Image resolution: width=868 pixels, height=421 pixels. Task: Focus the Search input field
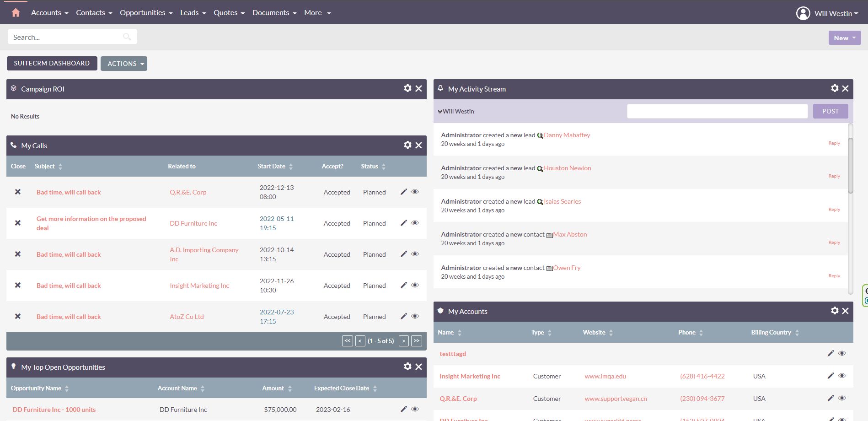[x=72, y=37]
